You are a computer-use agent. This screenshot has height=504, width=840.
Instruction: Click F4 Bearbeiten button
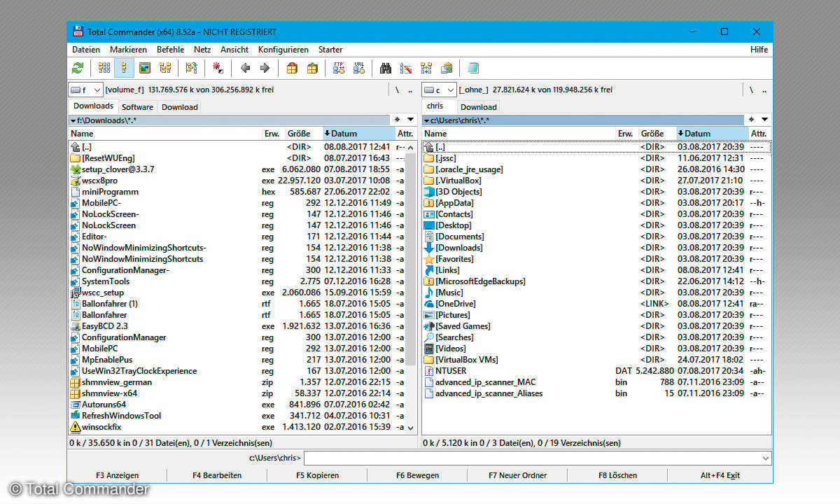tap(217, 475)
